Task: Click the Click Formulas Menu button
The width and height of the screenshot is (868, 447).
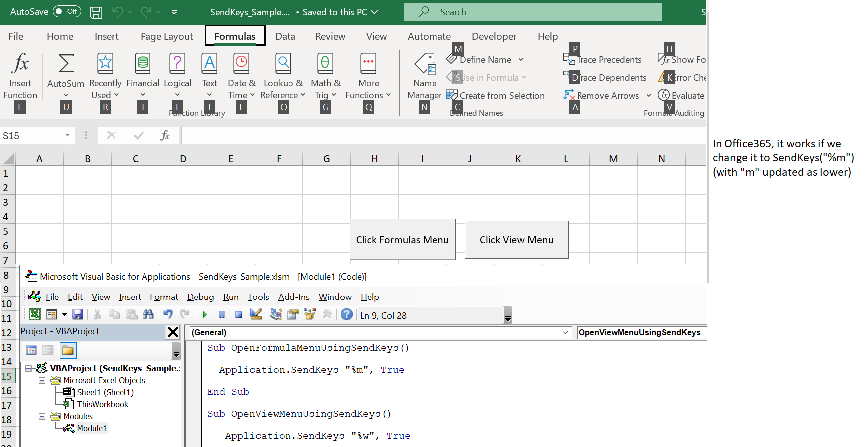Action: 403,240
